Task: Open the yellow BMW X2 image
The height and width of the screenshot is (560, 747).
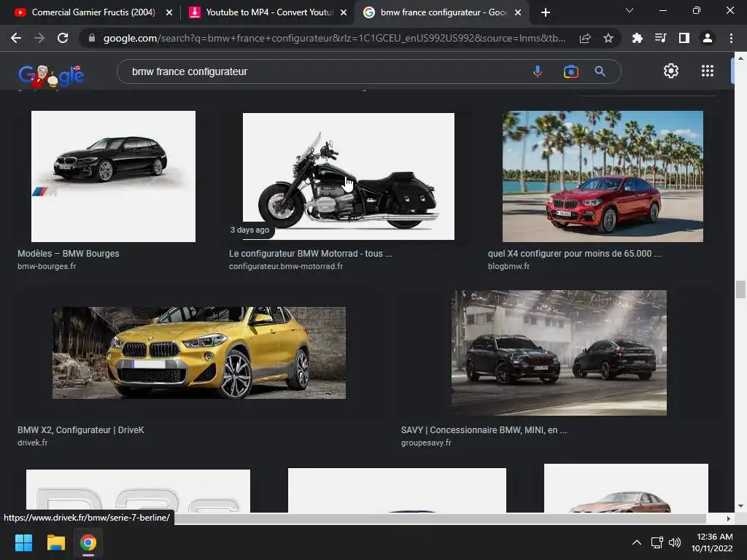Action: click(x=199, y=353)
